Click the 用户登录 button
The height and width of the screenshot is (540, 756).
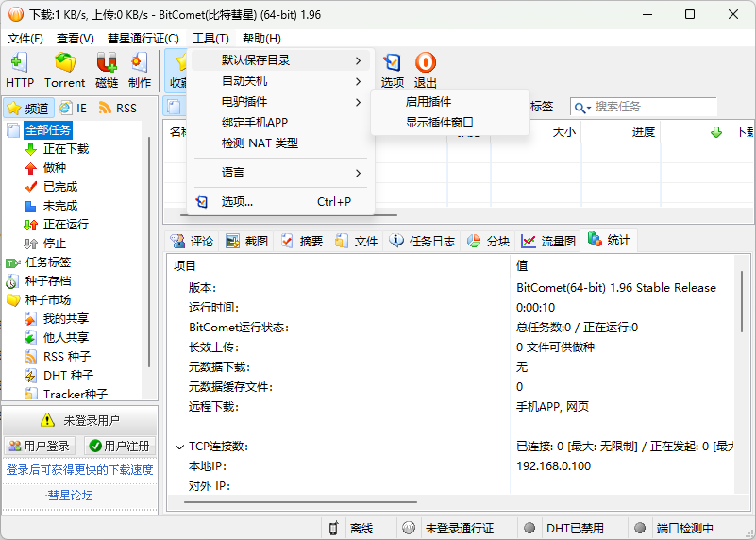39,447
